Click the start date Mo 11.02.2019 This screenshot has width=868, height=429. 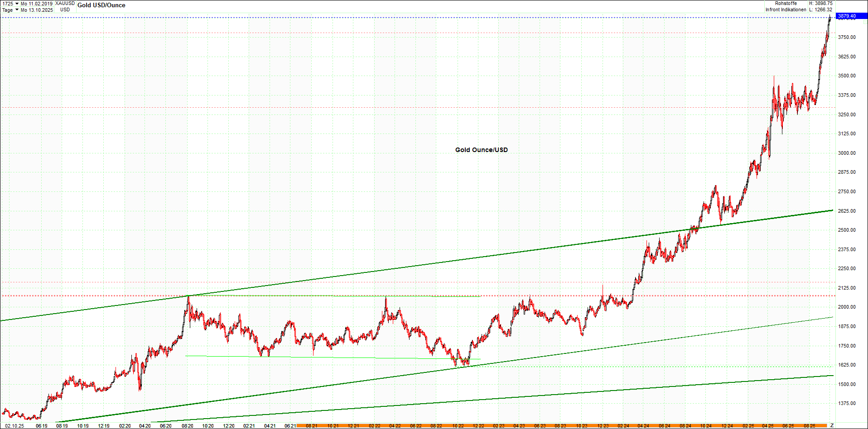(37, 4)
